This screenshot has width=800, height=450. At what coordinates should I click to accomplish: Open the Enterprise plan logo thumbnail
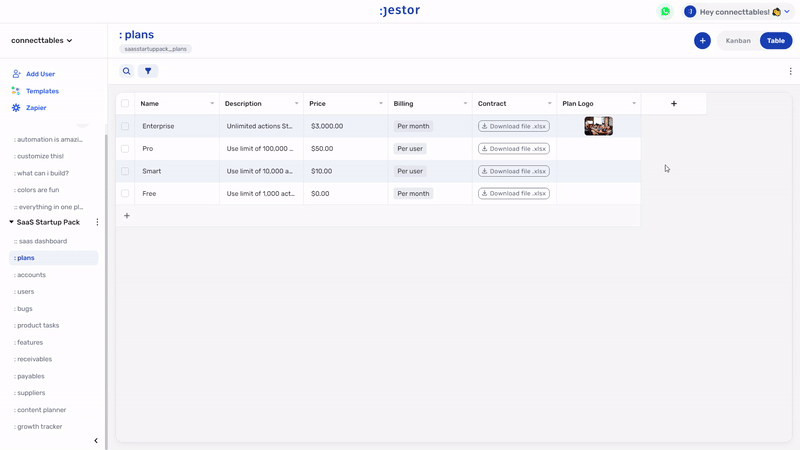point(598,126)
